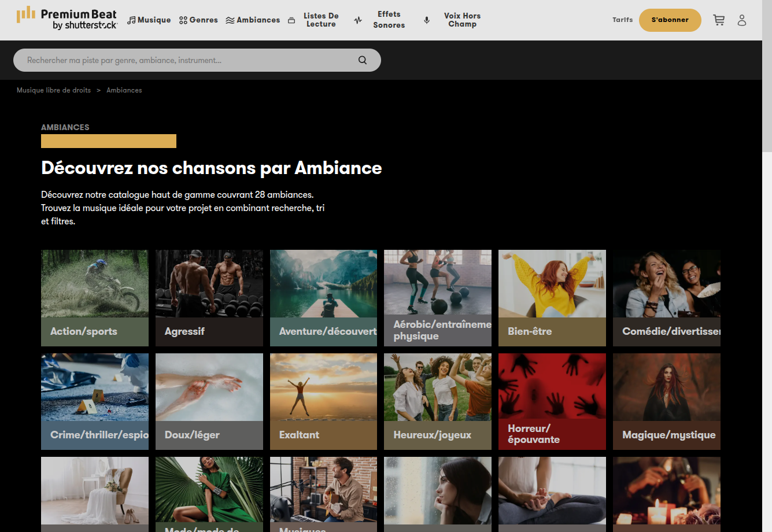Click the waveform icon beside Effets Sonores

358,20
